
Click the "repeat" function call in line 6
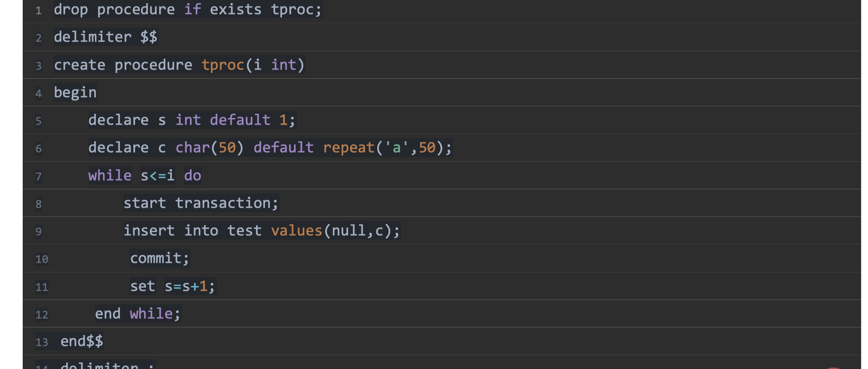[x=348, y=148]
